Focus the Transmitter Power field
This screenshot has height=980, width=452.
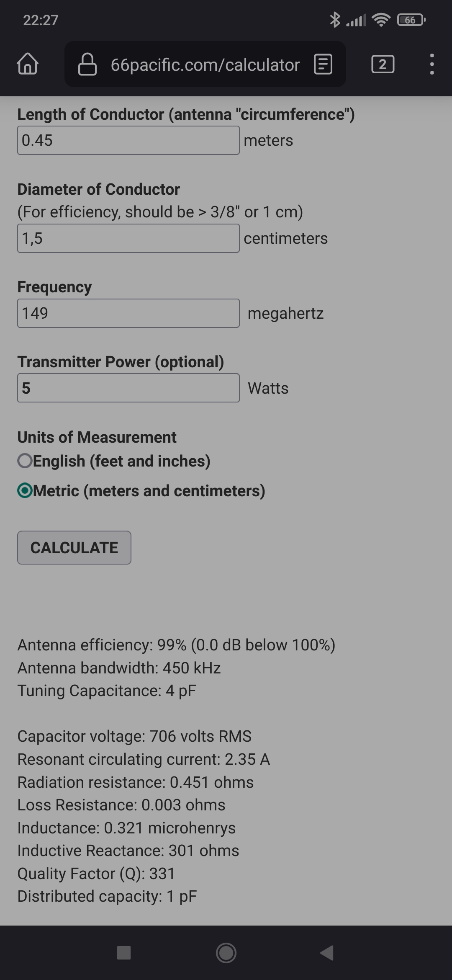click(128, 388)
